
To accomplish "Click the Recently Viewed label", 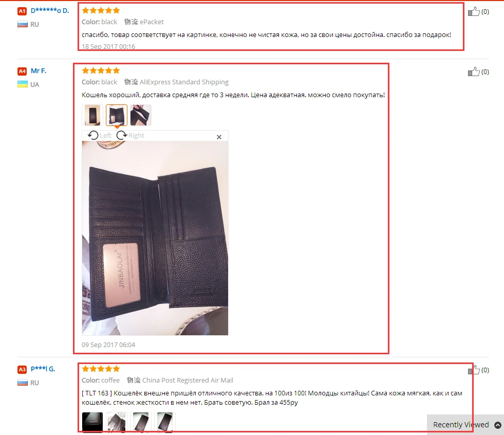I will [461, 425].
